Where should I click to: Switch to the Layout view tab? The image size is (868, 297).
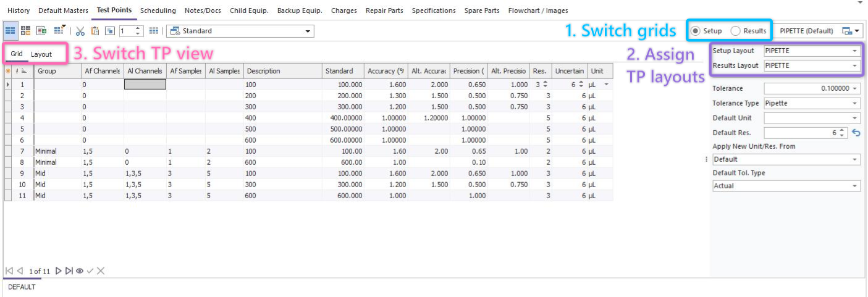coord(41,54)
